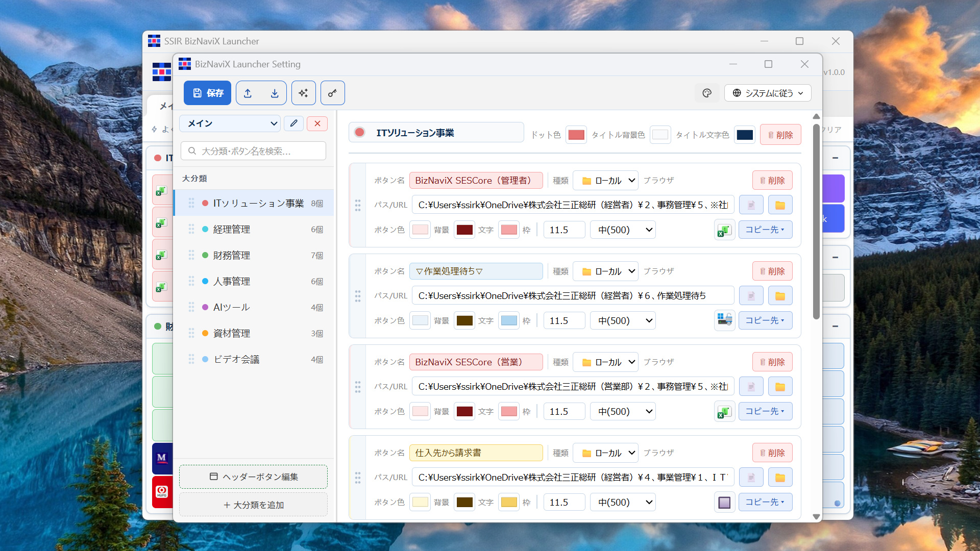
Task: Focus the 大分類・ボタン名を検索 search field
Action: click(254, 151)
